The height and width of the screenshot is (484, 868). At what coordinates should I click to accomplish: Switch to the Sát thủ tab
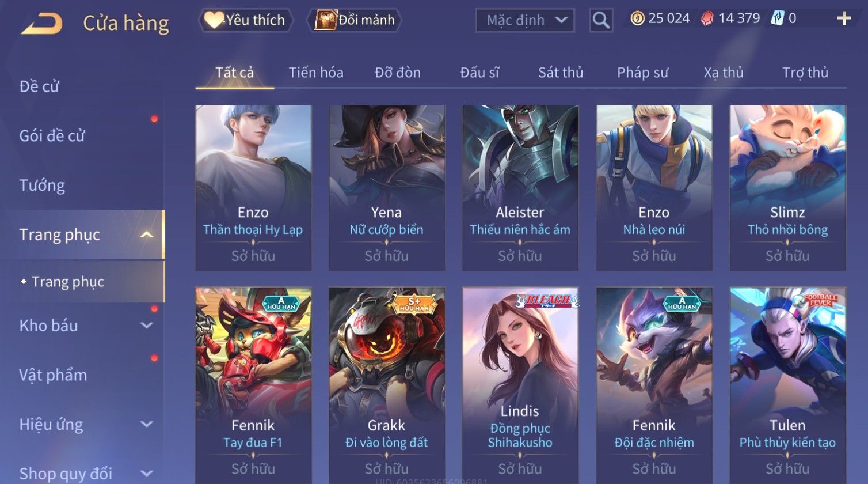pyautogui.click(x=560, y=73)
